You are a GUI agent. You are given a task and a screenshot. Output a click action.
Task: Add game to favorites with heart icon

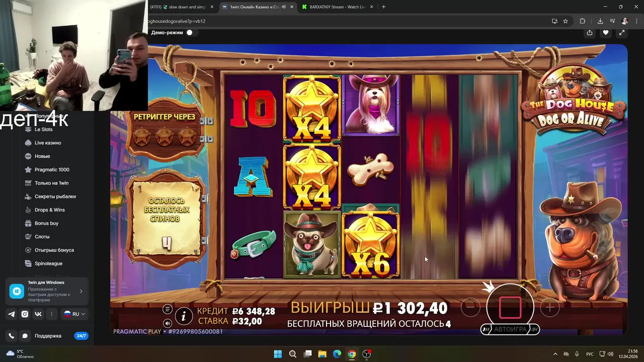[606, 33]
